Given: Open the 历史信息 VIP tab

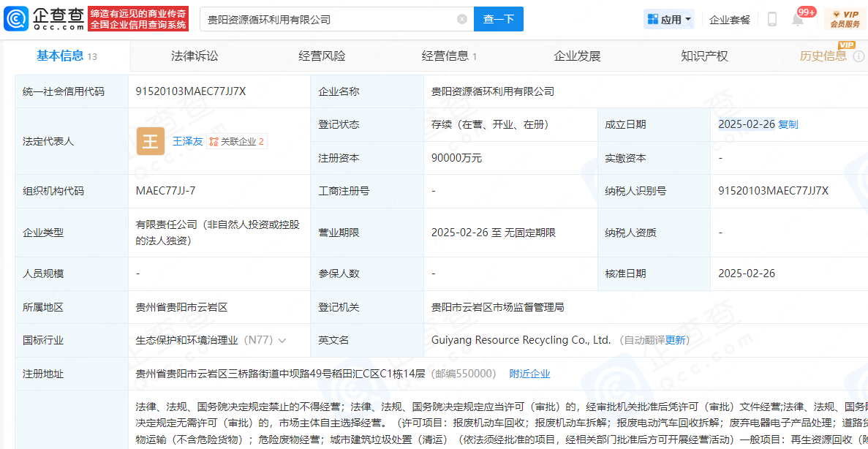Looking at the screenshot, I should (823, 56).
